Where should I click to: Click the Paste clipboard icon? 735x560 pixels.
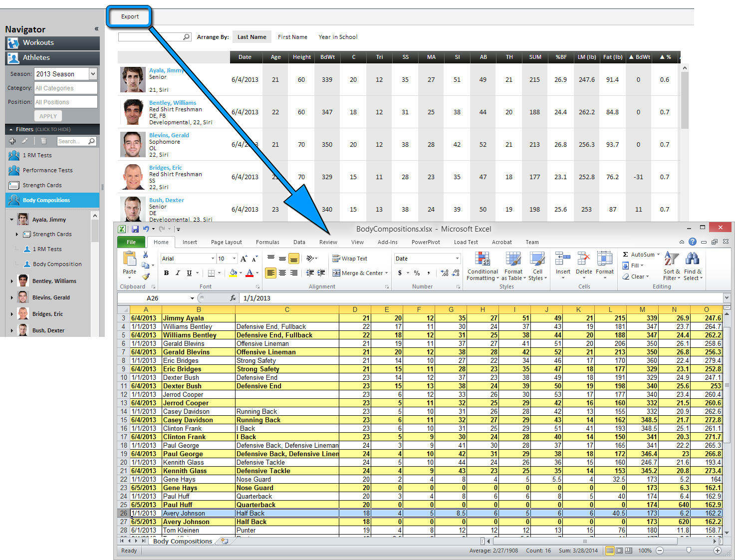[x=130, y=259]
